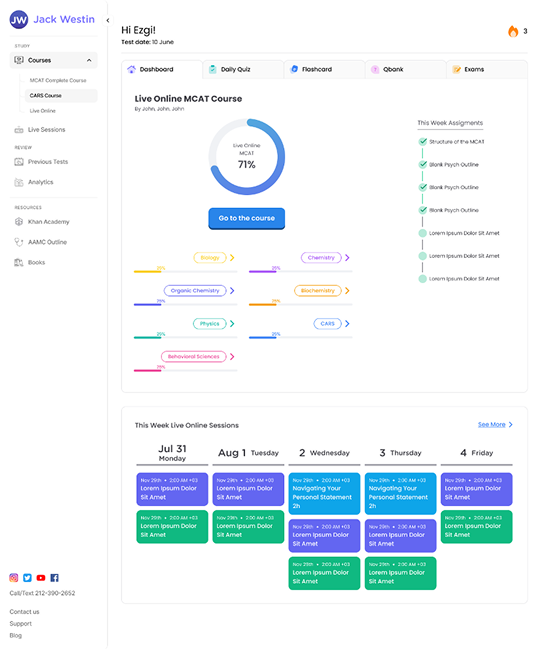Collapse the Courses menu chevron
The height and width of the screenshot is (650, 540).
[89, 60]
